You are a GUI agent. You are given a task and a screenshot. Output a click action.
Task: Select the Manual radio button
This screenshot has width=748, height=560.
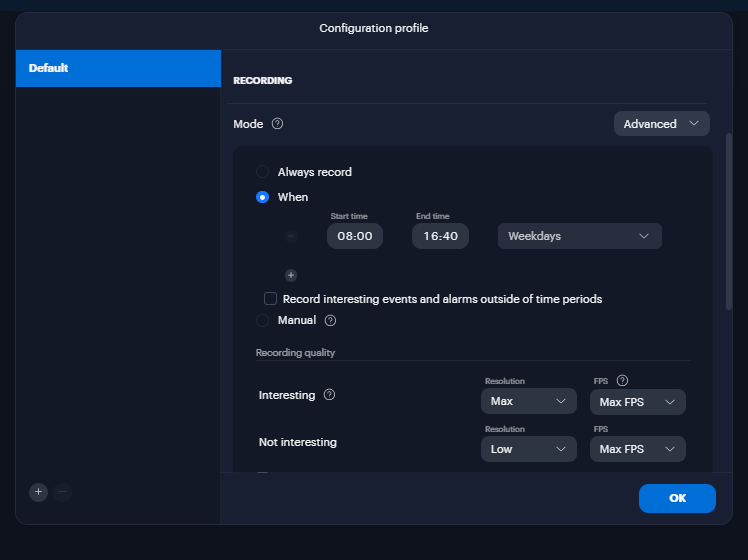[x=262, y=321]
